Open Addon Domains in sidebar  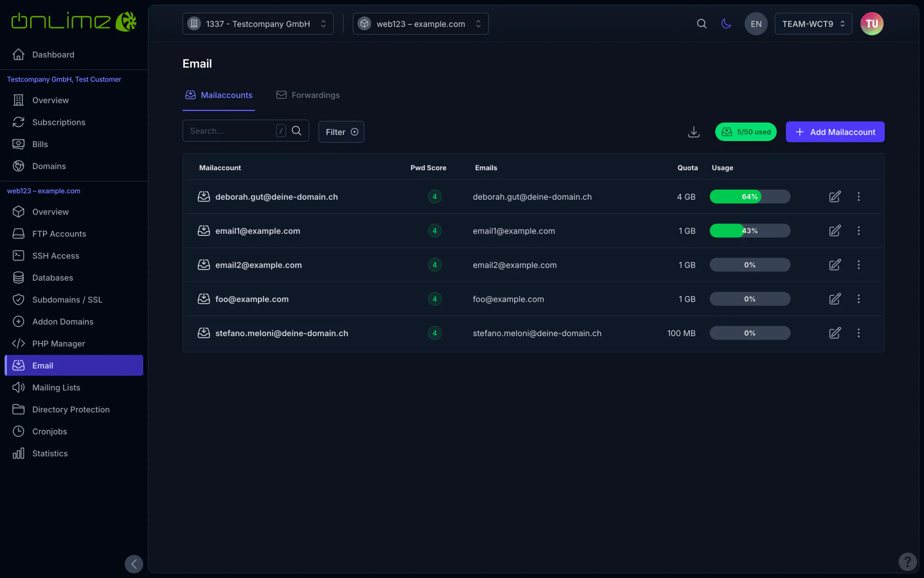pyautogui.click(x=74, y=322)
